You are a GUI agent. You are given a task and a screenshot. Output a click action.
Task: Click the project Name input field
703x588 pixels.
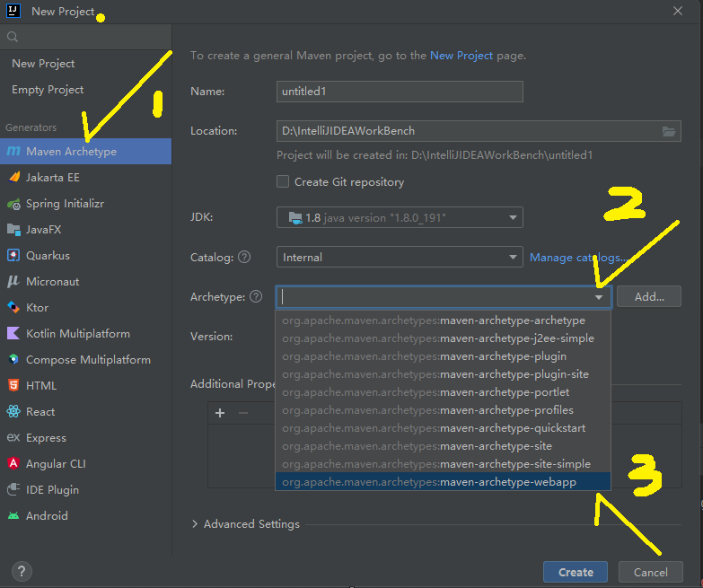coord(400,92)
